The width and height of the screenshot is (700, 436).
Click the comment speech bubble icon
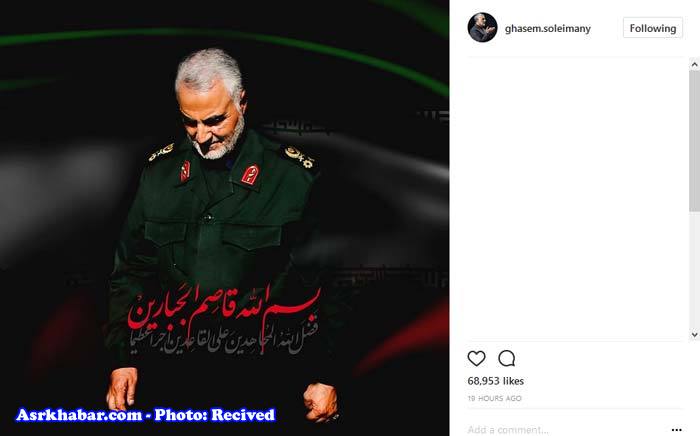click(507, 358)
